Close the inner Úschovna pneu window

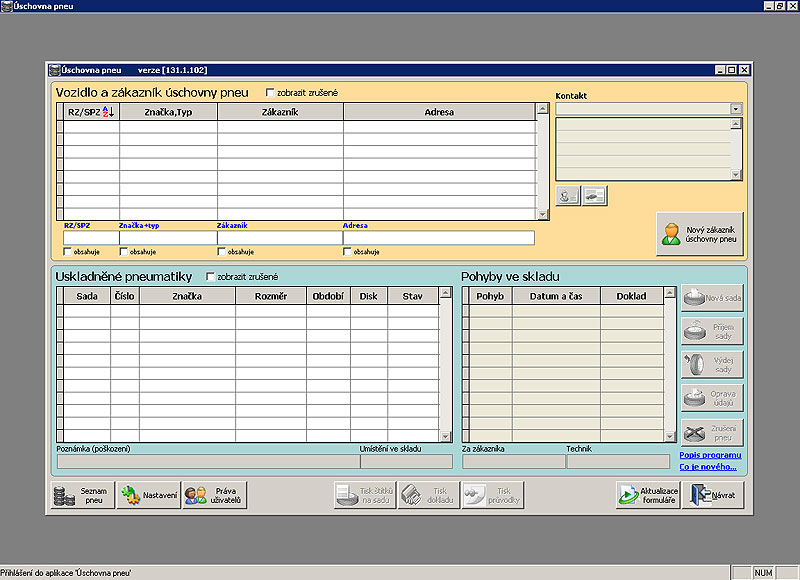744,70
